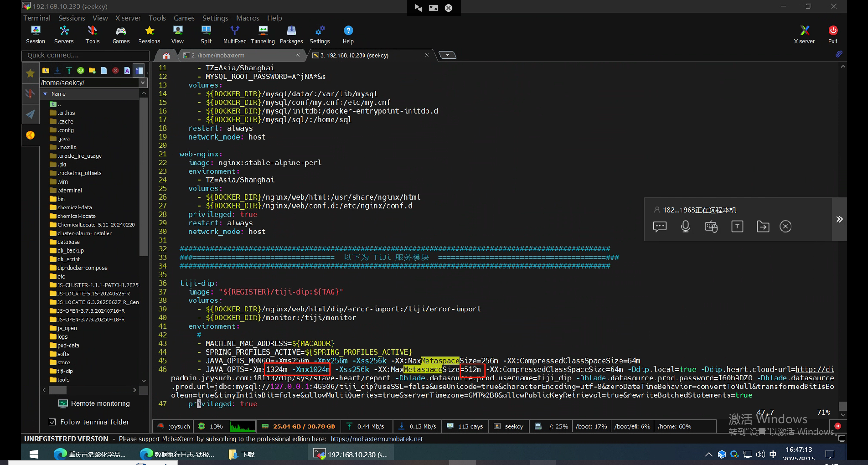Viewport: 868px width, 465px height.
Task: Delete selected file with red X
Action: (116, 70)
